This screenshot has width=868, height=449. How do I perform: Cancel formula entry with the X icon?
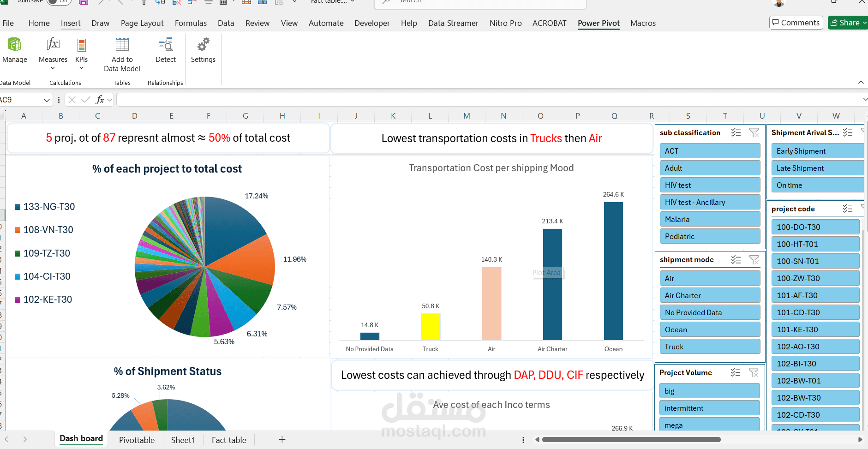click(72, 100)
